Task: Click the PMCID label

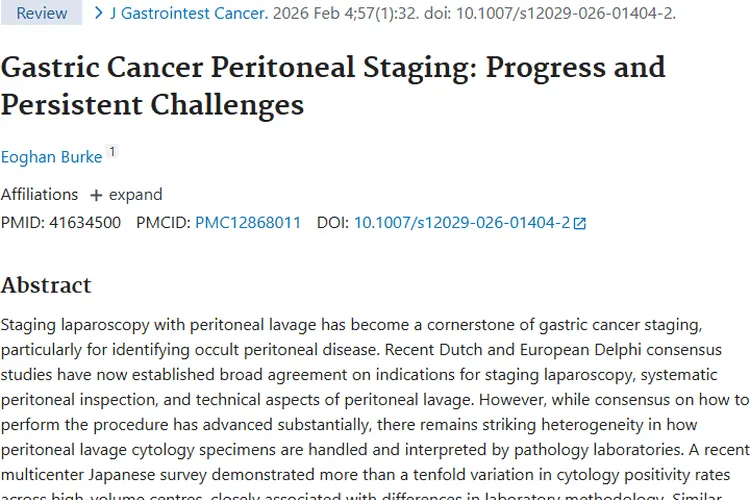Action: [162, 222]
